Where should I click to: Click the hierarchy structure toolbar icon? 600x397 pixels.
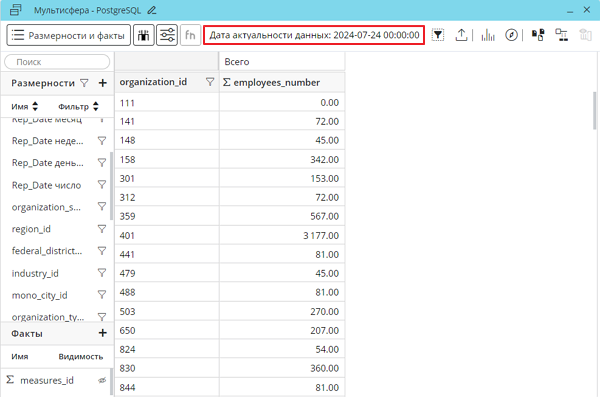click(561, 35)
